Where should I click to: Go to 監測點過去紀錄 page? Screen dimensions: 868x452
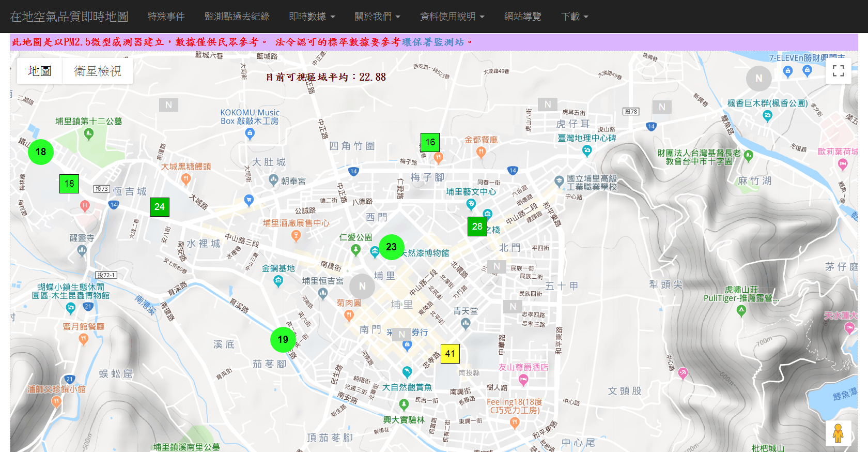pyautogui.click(x=237, y=17)
